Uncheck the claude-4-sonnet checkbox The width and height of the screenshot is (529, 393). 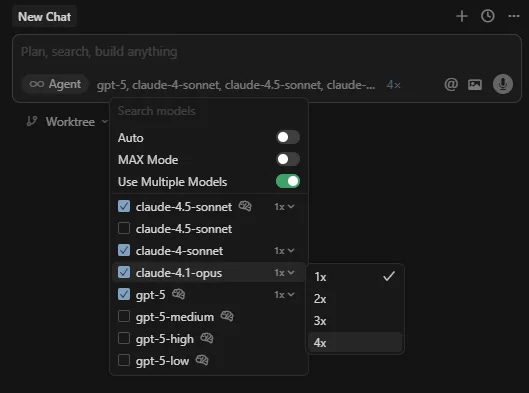click(124, 250)
